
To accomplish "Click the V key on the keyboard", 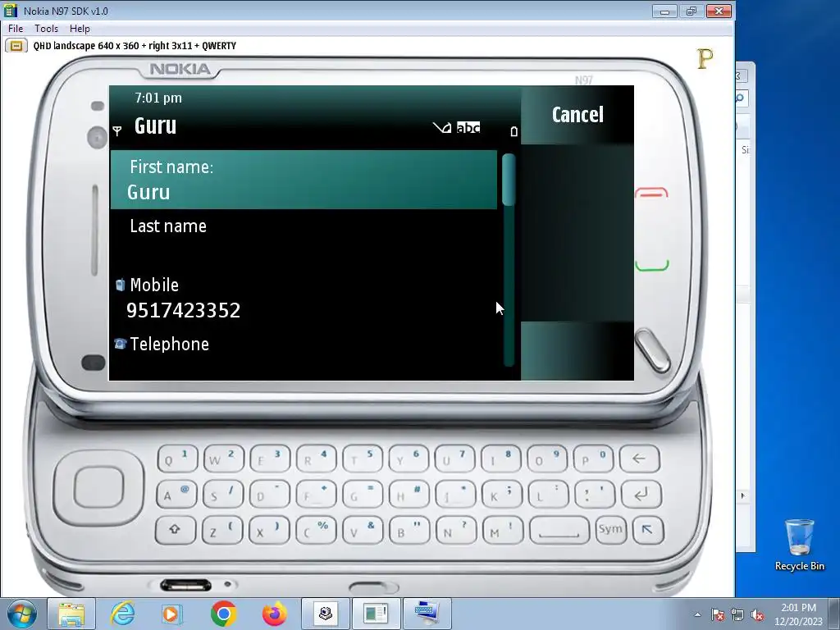I will [x=363, y=531].
